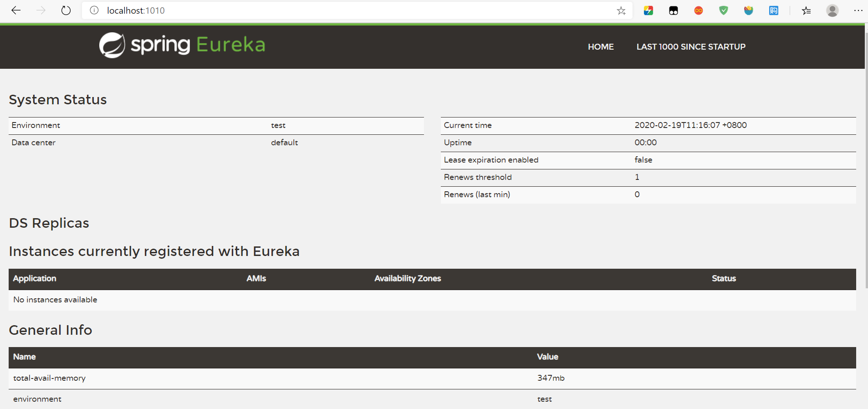Viewport: 868px width, 409px height.
Task: Select Lease expiration enabled value 'false'
Action: tap(643, 160)
